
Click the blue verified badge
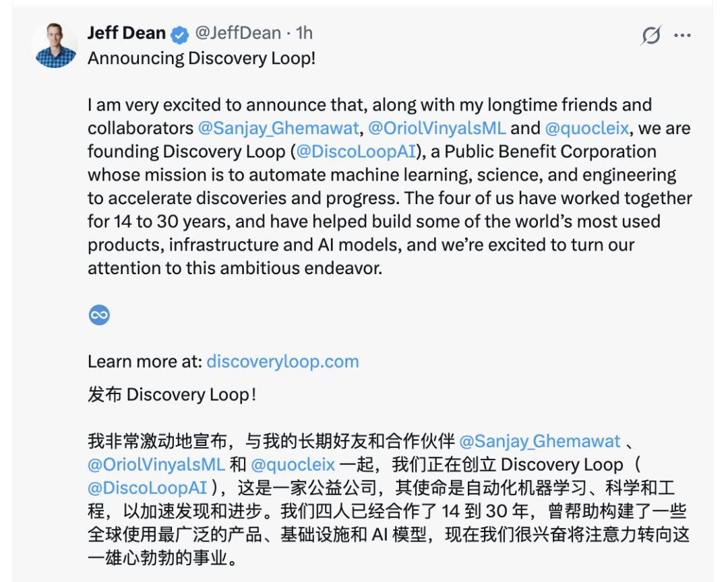point(180,35)
